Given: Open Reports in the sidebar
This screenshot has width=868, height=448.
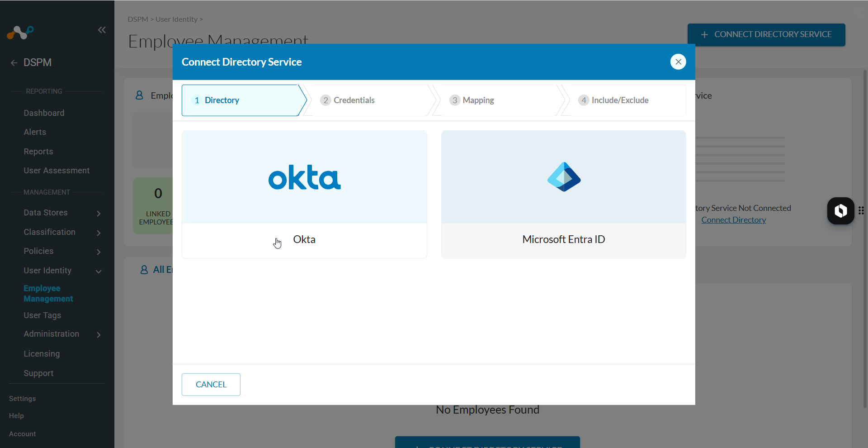Looking at the screenshot, I should tap(38, 152).
